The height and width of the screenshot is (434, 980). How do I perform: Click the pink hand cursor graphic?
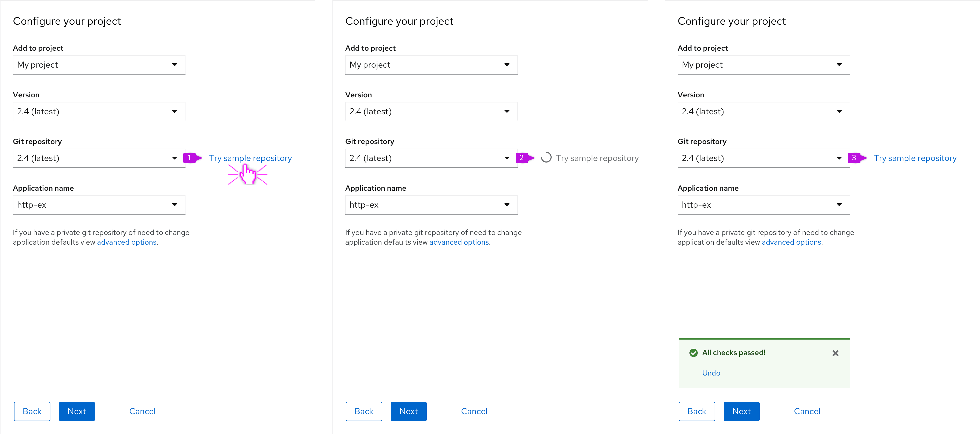248,175
